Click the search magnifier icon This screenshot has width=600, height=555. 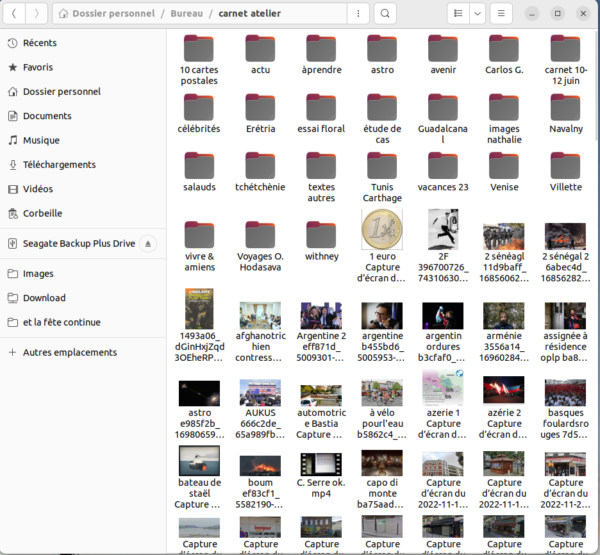(385, 14)
